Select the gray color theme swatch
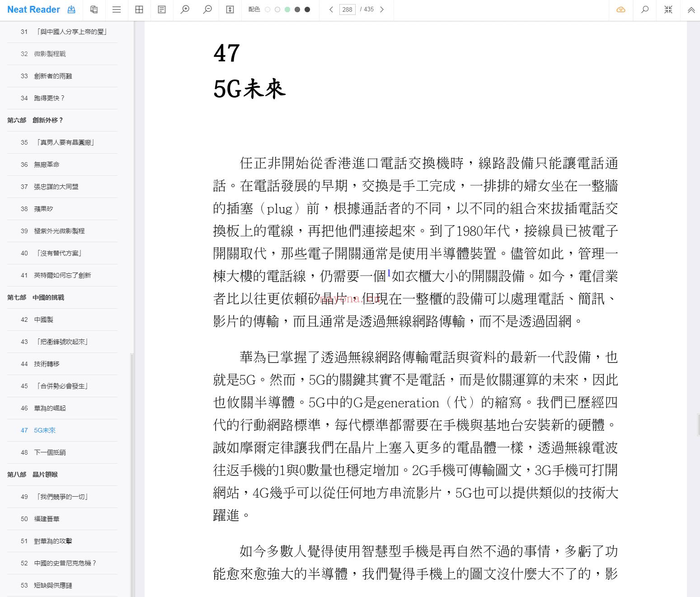Screen dimensions: 700x597 coord(297,9)
